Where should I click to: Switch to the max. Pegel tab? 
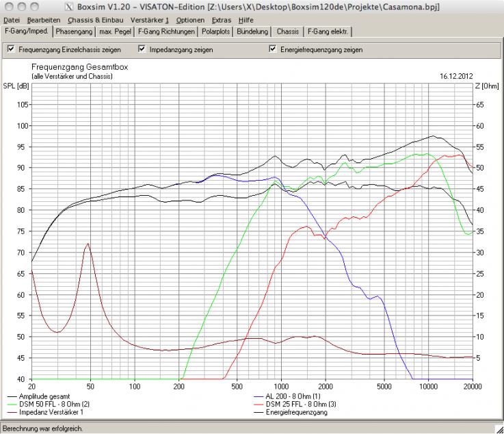(114, 31)
